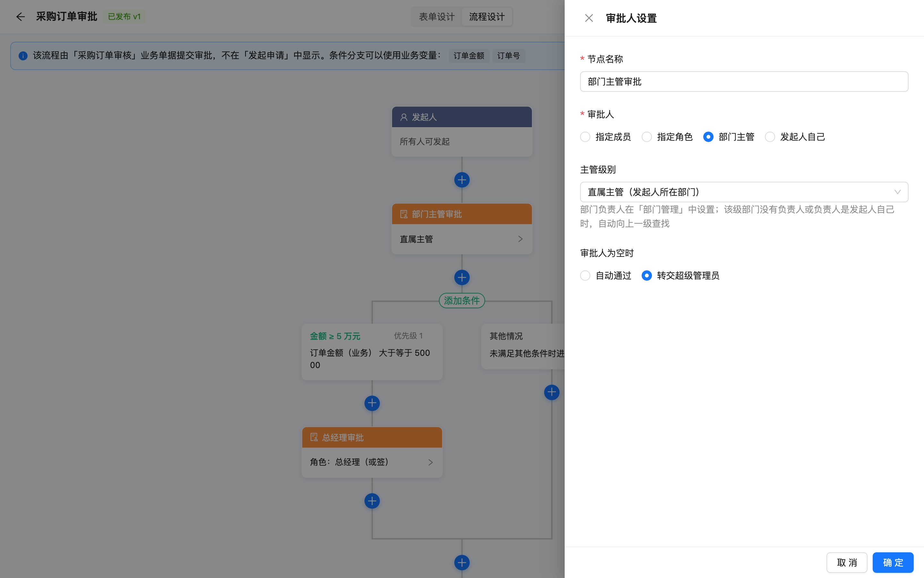Click the 添加条件 button

click(462, 301)
